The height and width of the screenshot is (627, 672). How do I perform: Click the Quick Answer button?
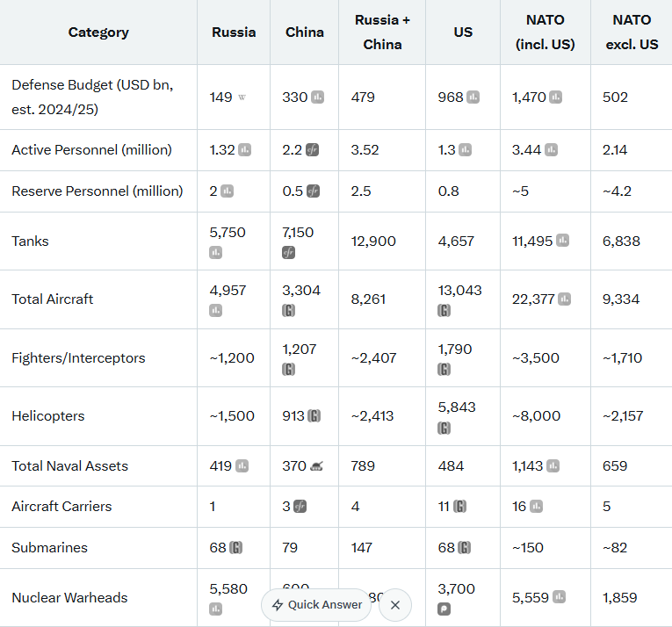coord(316,605)
